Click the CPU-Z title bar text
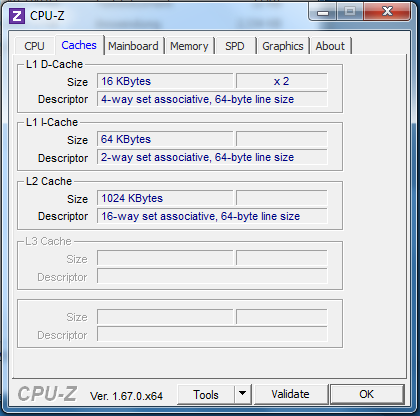This screenshot has height=416, width=420. [x=47, y=16]
